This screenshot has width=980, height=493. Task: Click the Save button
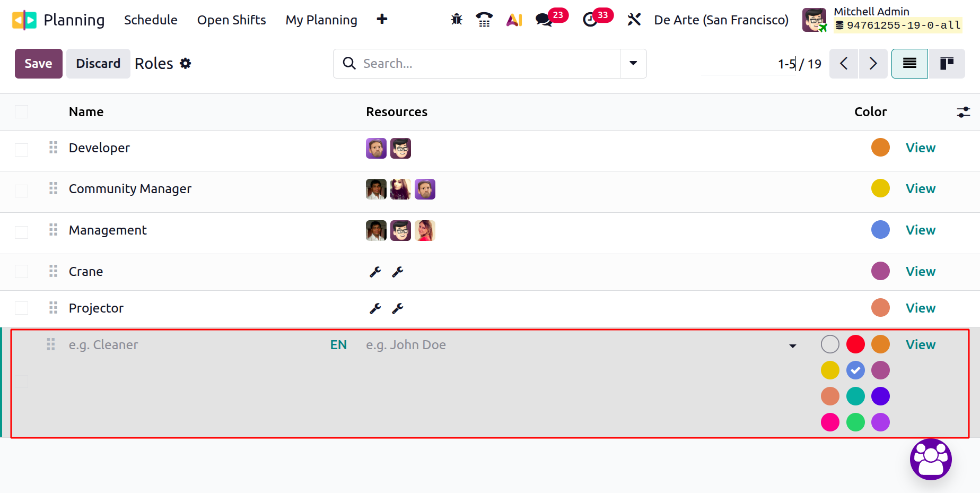tap(38, 63)
